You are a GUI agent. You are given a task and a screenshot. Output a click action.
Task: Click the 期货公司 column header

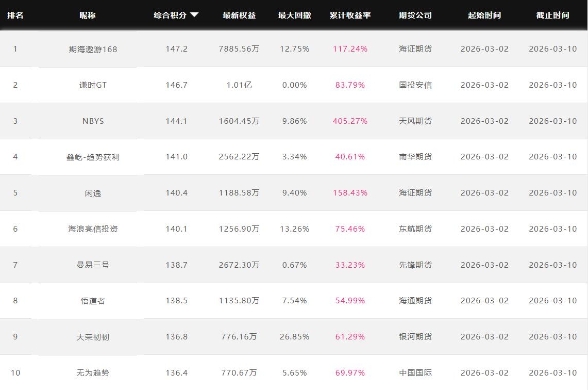pyautogui.click(x=415, y=15)
